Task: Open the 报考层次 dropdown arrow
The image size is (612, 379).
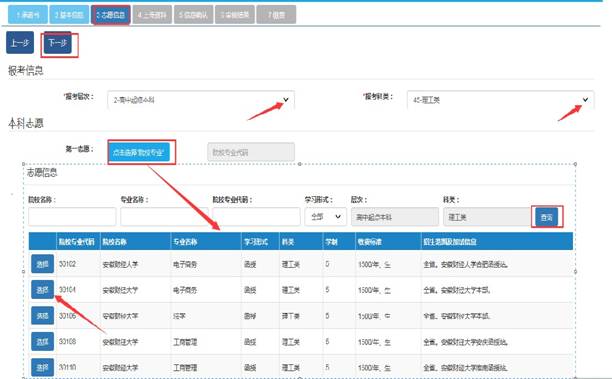Action: 286,100
